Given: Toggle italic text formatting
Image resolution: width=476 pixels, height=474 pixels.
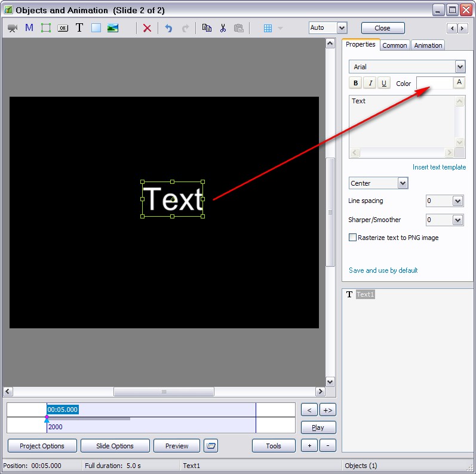Looking at the screenshot, I should point(370,84).
